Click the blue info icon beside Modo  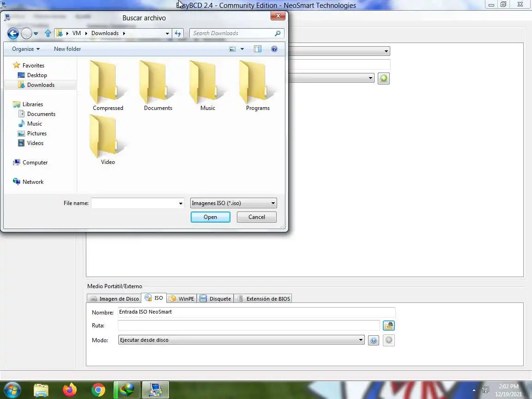tap(374, 340)
